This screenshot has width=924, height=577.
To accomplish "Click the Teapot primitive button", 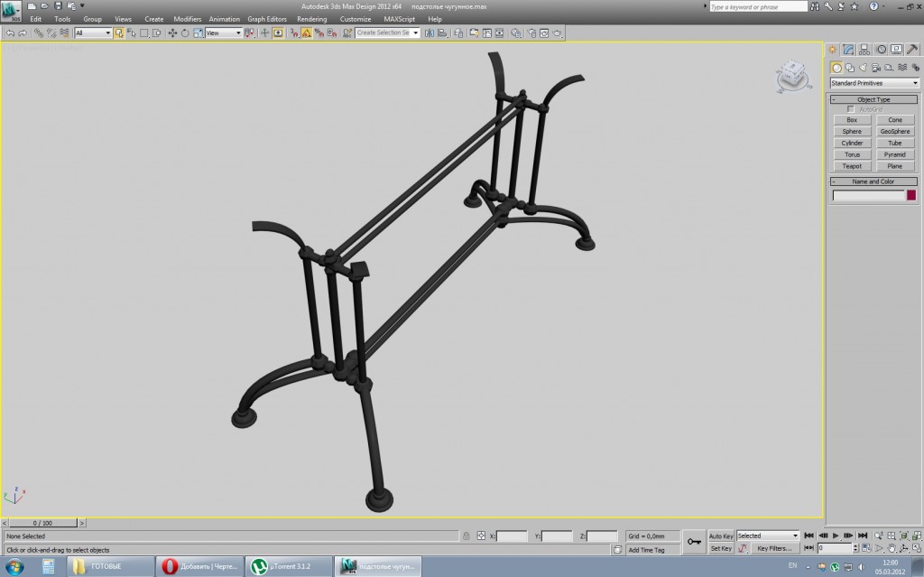I will click(852, 166).
